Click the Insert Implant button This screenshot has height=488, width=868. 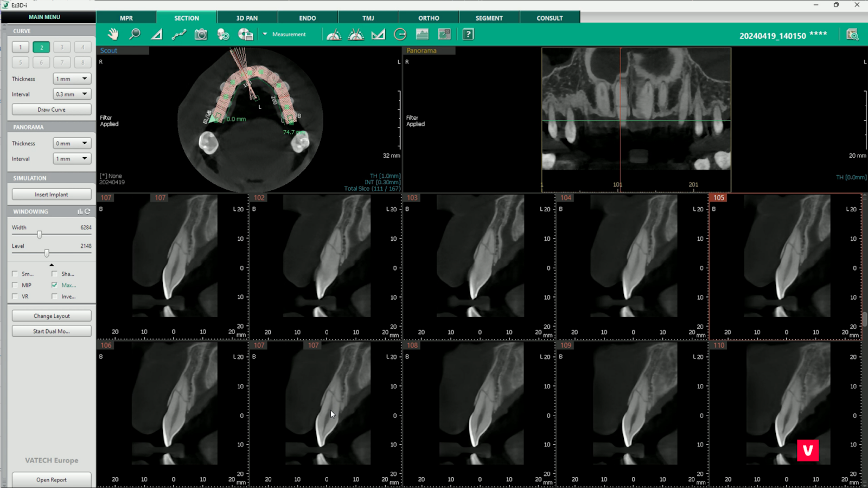(52, 195)
